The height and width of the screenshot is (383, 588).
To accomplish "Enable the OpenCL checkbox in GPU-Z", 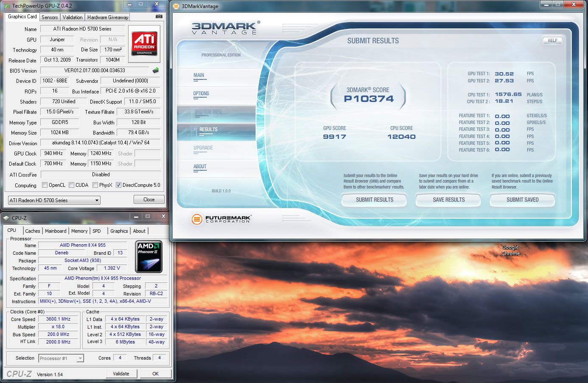I will coord(45,185).
